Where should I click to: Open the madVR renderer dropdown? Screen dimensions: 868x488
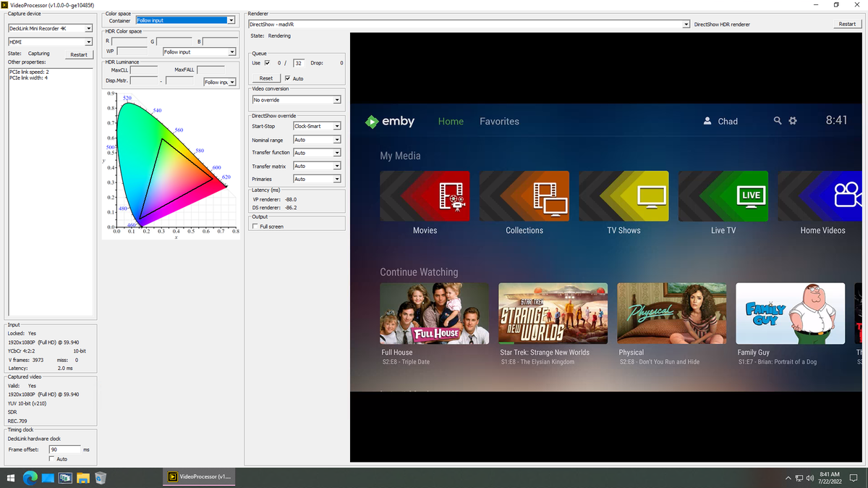point(686,24)
